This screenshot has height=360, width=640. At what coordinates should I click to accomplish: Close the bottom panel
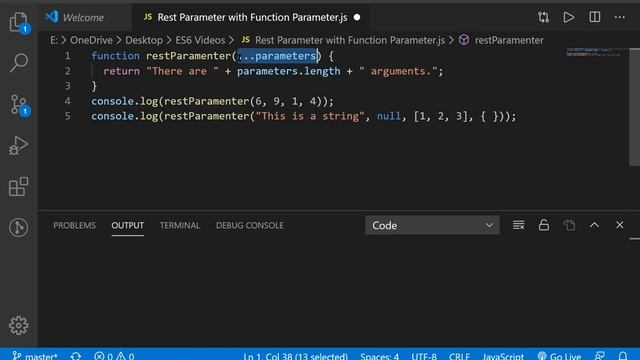pyautogui.click(x=620, y=225)
